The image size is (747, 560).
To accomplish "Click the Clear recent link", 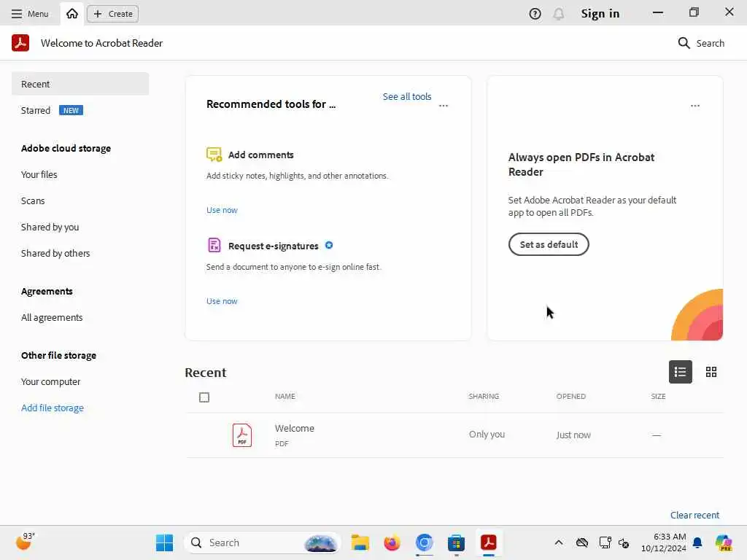I will pos(694,516).
